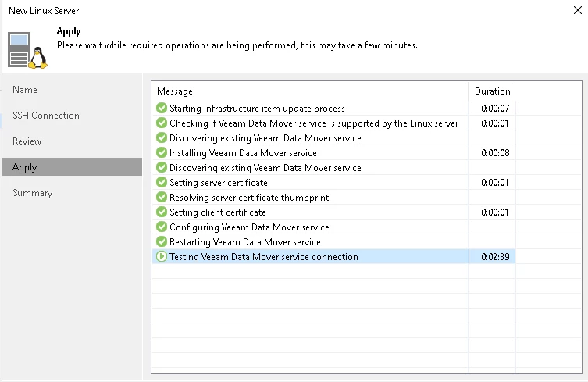Viewport: 588px width, 382px height.
Task: Close the New Linux Server dialog
Action: click(578, 10)
